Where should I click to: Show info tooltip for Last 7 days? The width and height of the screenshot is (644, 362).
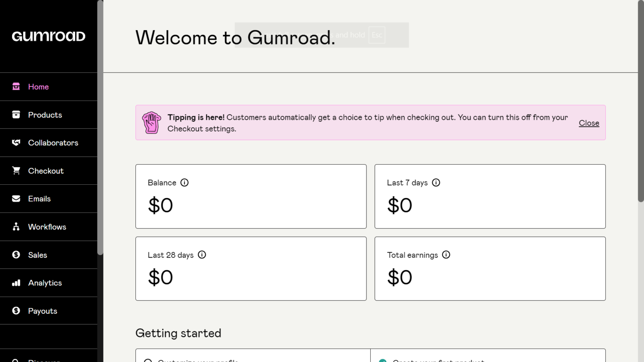click(436, 183)
